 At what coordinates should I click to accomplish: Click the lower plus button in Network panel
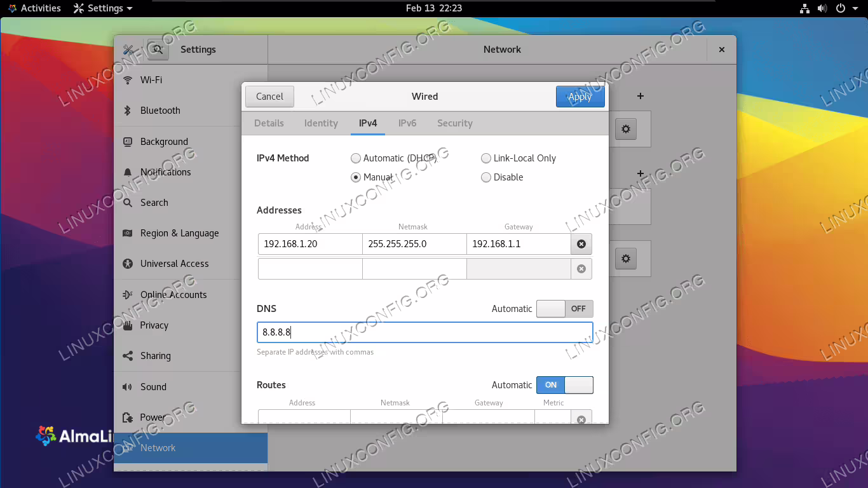[641, 173]
